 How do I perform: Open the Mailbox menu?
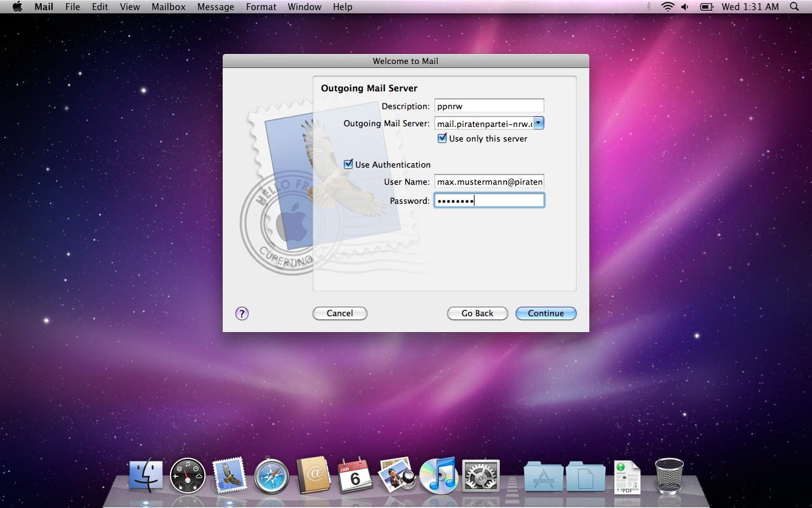coord(168,7)
